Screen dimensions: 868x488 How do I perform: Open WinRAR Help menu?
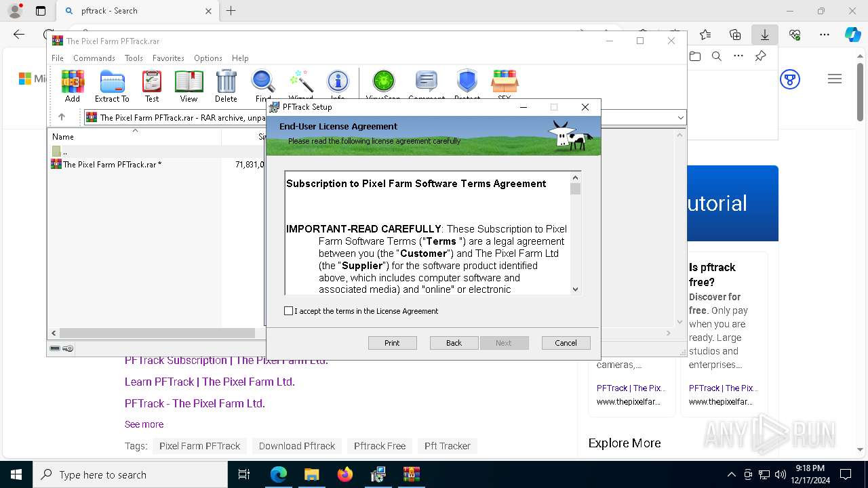(x=240, y=58)
